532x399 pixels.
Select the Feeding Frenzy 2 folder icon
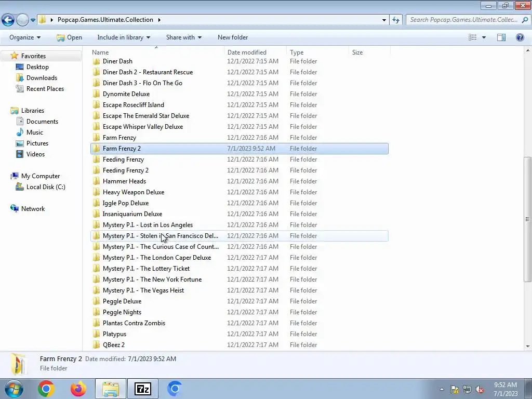pos(96,170)
